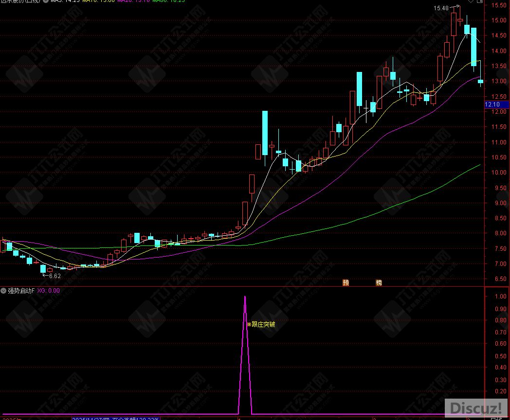Screen dimensions: 510x420
Task: Click the Discuz! logo watermark
Action: (x=476, y=408)
